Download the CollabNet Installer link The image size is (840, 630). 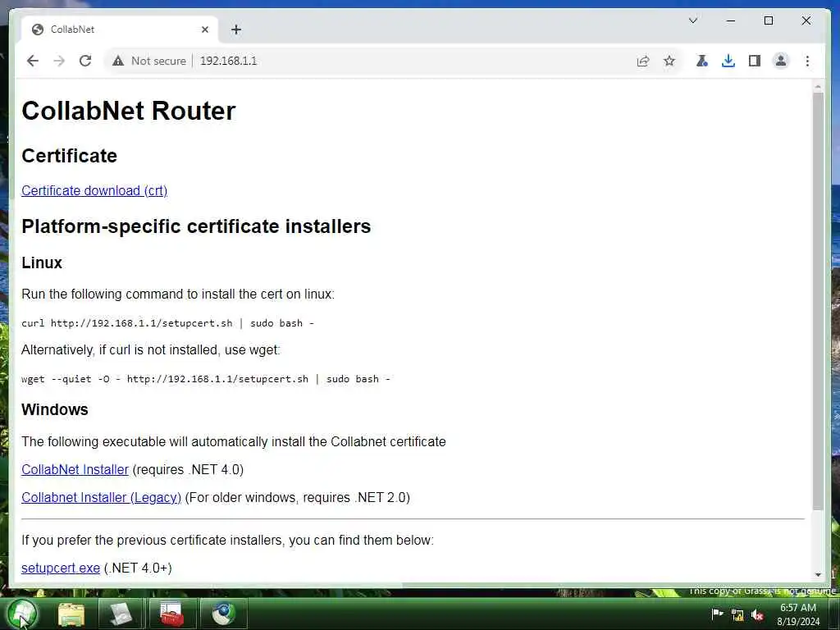[x=75, y=469]
